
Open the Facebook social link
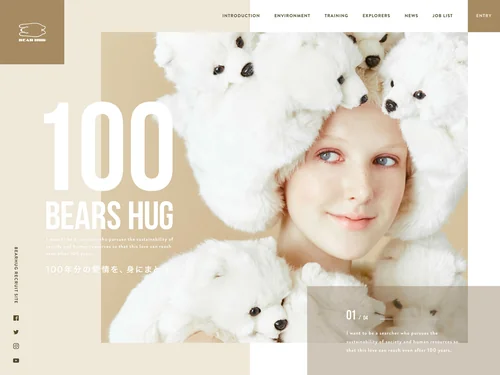click(16, 318)
